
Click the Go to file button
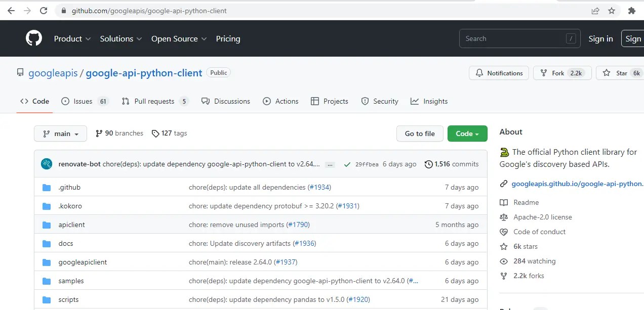click(x=420, y=134)
